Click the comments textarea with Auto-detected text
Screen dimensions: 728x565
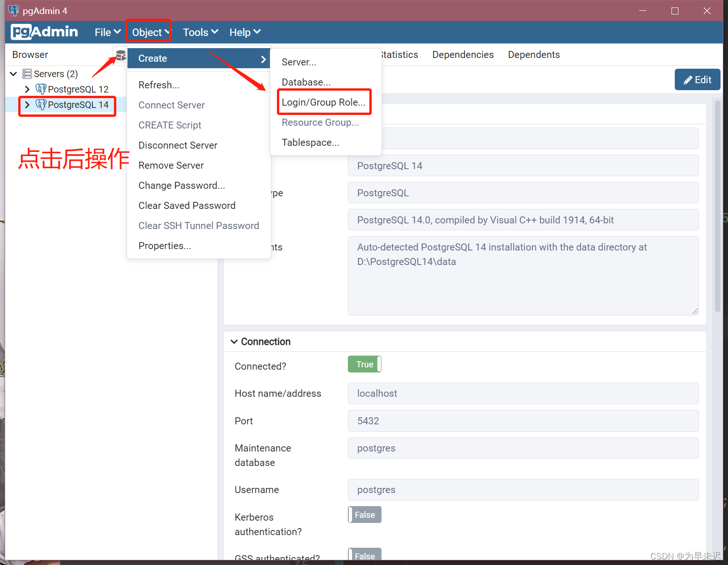point(523,276)
